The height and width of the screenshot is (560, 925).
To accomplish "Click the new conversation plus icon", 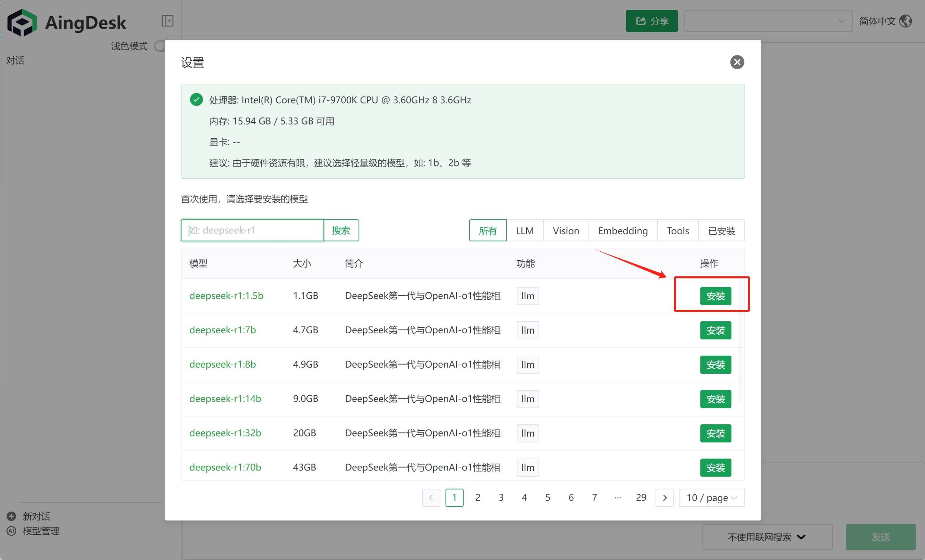I will click(12, 516).
